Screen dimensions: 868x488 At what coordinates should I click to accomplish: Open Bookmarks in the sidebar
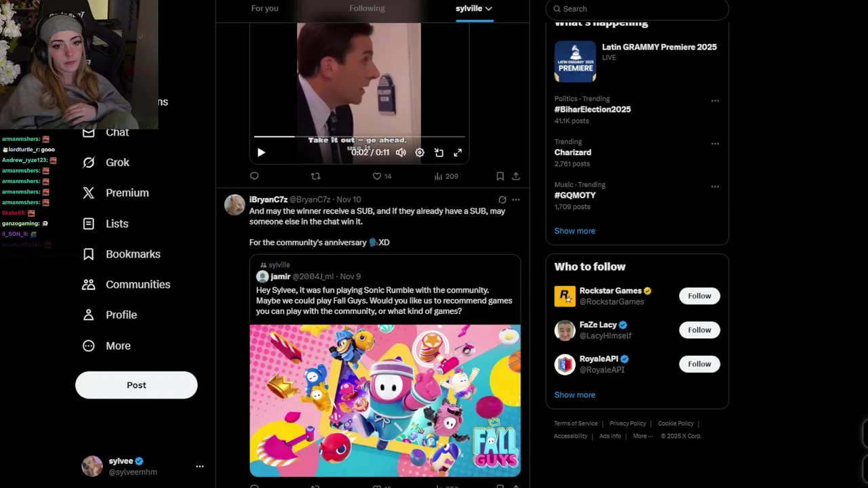[x=121, y=254]
